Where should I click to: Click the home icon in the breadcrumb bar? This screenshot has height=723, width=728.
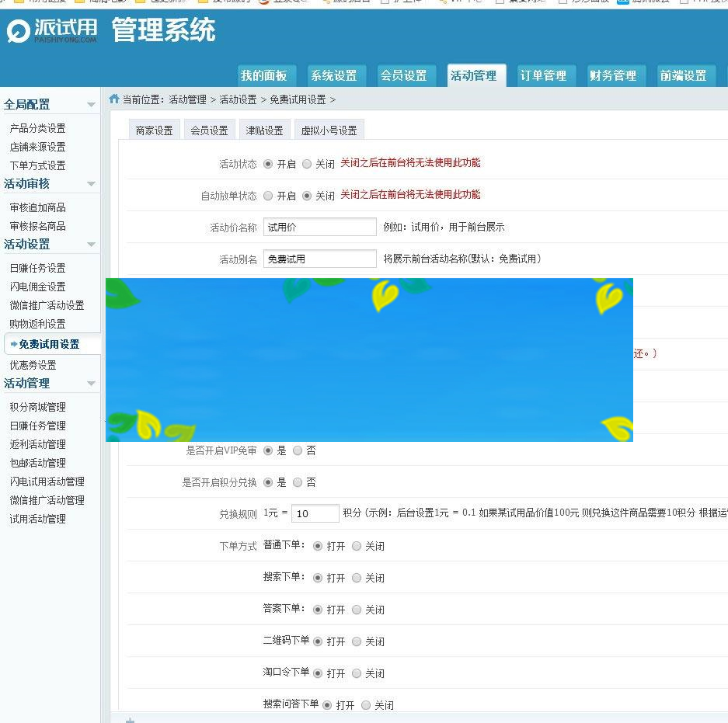click(113, 99)
